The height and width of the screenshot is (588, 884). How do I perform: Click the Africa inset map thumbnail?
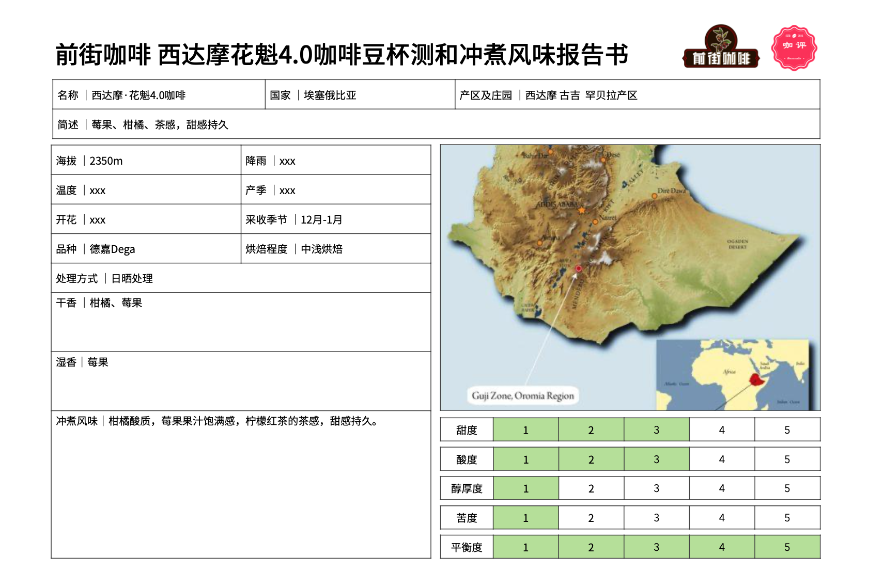coord(734,375)
